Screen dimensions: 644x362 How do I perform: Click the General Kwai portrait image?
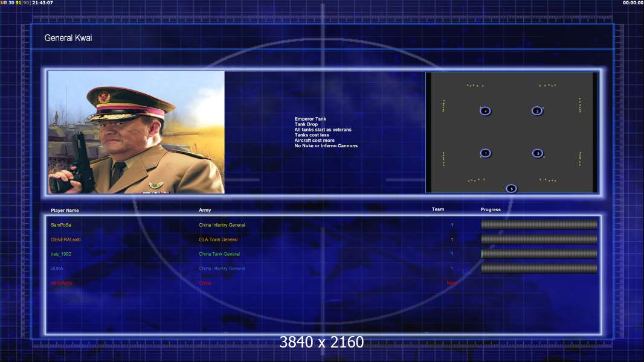click(137, 132)
